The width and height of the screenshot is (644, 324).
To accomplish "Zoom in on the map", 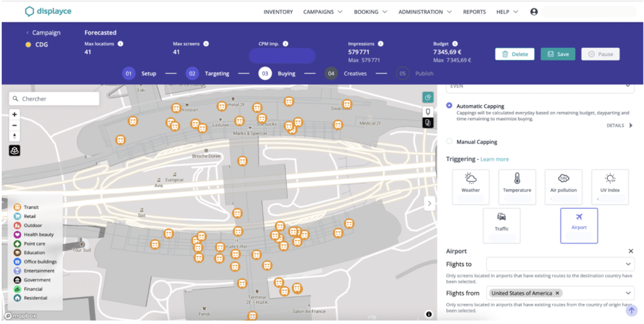I will [14, 115].
